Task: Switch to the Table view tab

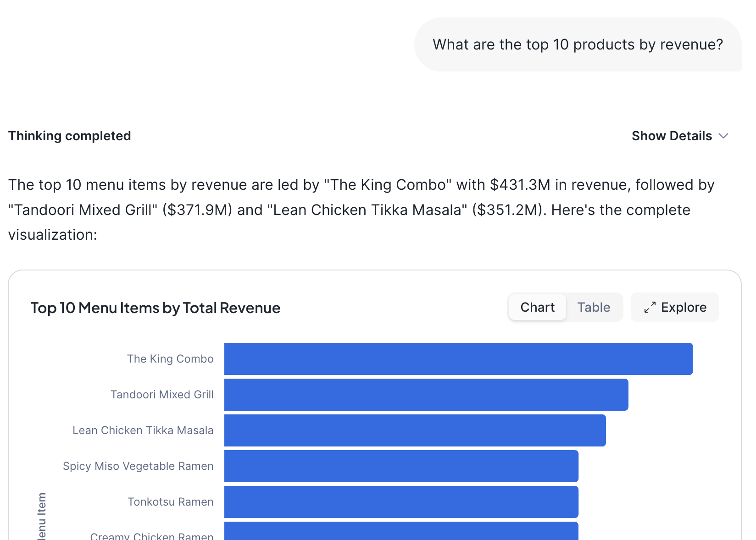Action: [x=594, y=307]
